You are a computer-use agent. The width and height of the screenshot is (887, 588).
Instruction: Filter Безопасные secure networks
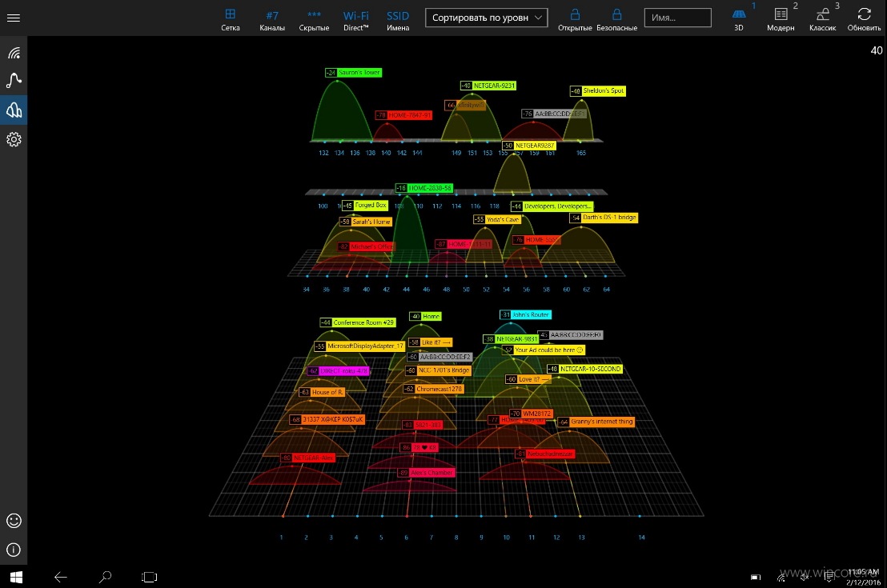pyautogui.click(x=616, y=19)
